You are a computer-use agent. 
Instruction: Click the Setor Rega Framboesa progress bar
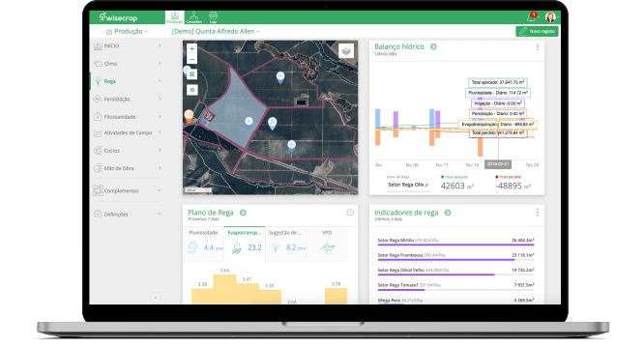tap(455, 260)
